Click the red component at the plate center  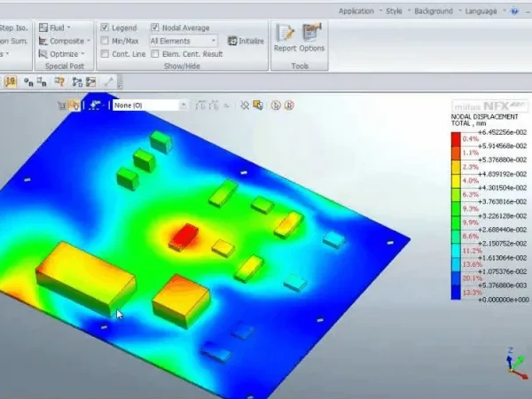coord(184,237)
